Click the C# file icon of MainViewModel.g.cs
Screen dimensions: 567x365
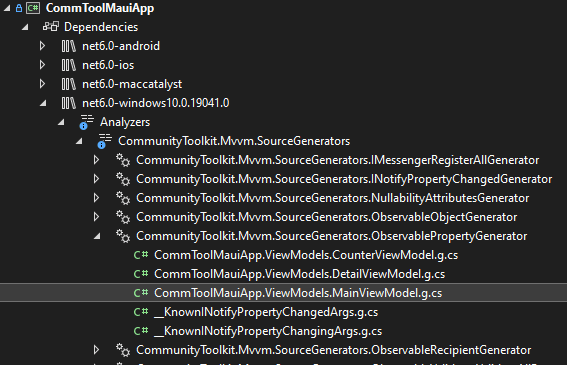[141, 293]
